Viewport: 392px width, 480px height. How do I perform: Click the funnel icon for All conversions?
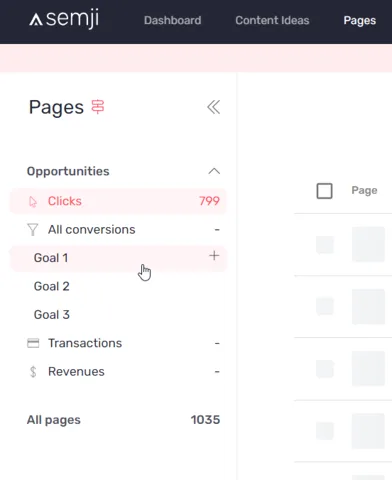tap(33, 230)
